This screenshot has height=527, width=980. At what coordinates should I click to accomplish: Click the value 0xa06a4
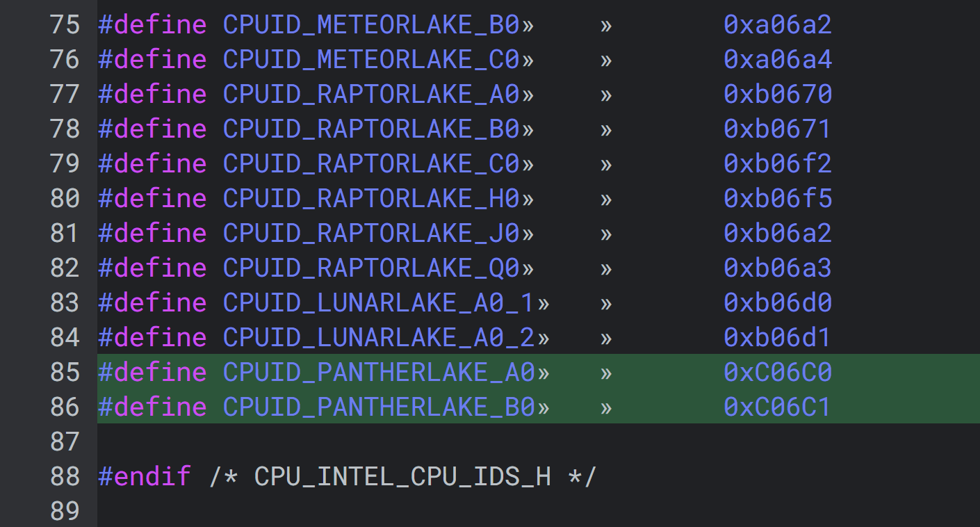tap(777, 60)
